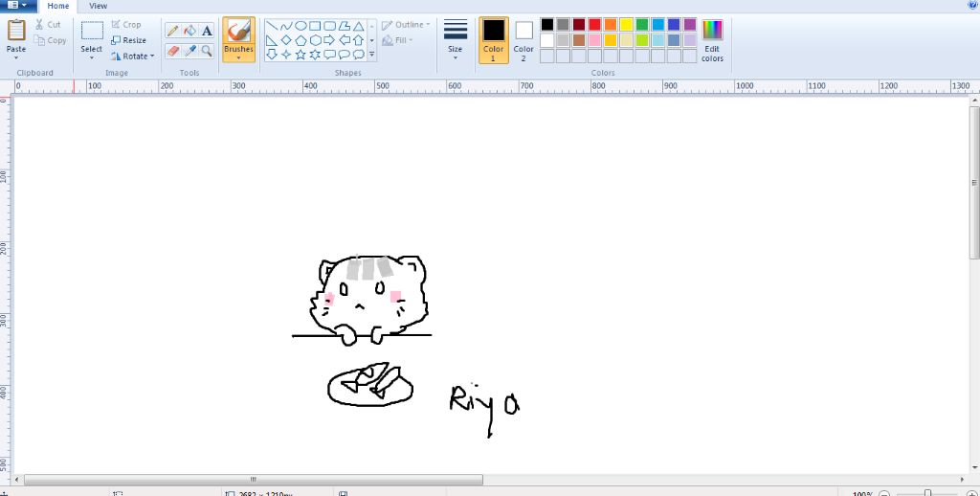Click the horizontal scrollbar thumb
This screenshot has width=980, height=496.
click(x=253, y=480)
